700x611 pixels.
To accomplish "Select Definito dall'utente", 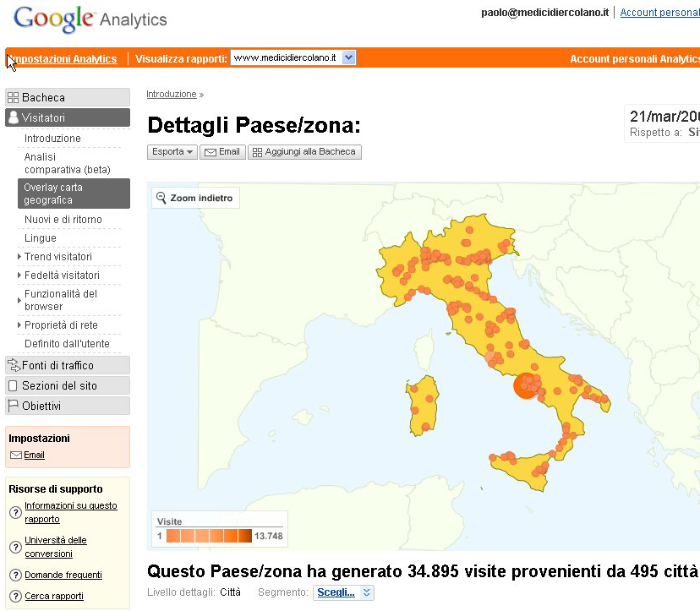I will click(67, 344).
